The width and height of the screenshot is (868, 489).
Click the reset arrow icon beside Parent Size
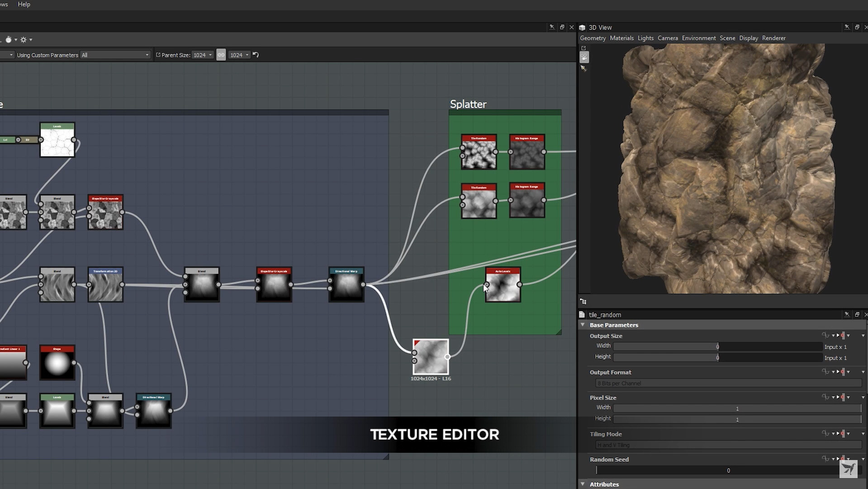coord(256,55)
